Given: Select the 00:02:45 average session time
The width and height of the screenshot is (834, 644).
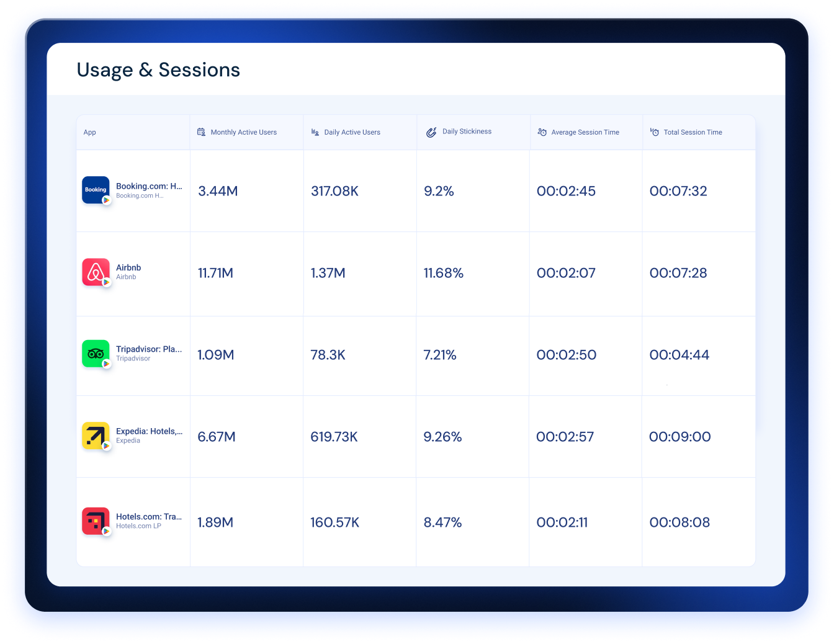Looking at the screenshot, I should tap(566, 191).
